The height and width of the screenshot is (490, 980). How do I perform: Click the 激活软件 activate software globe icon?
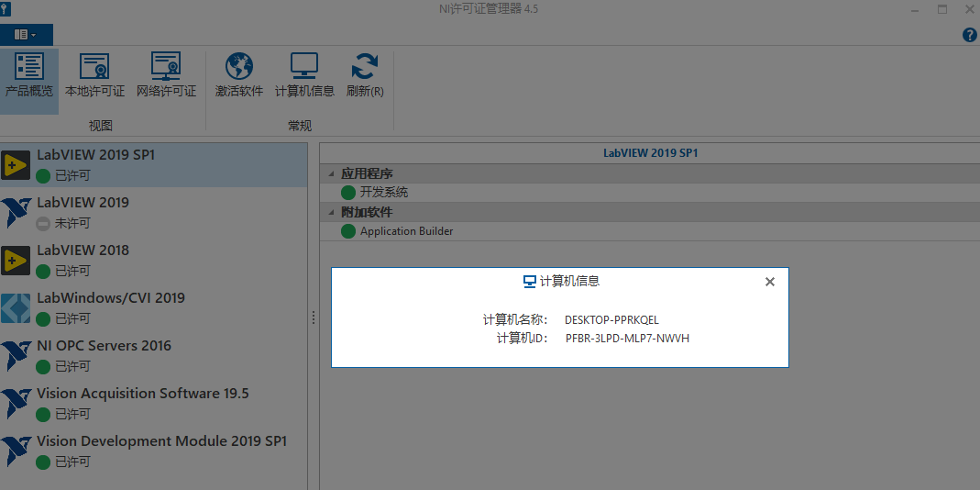(238, 66)
